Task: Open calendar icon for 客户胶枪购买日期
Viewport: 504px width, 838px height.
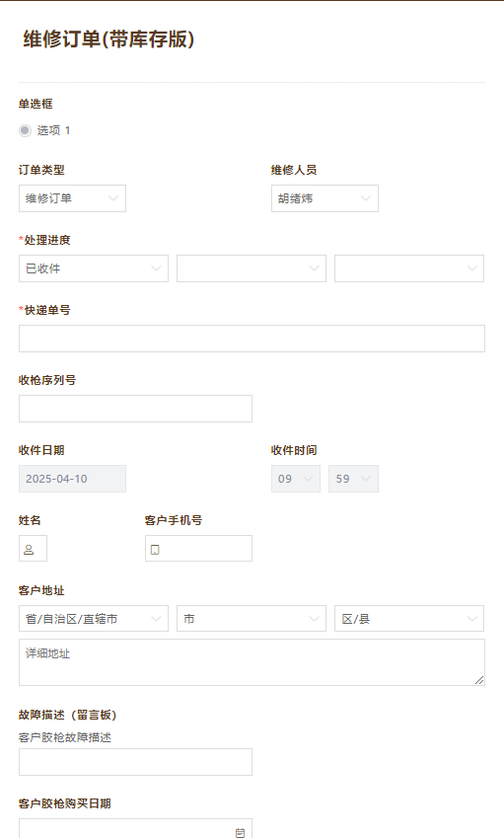Action: pyautogui.click(x=241, y=832)
